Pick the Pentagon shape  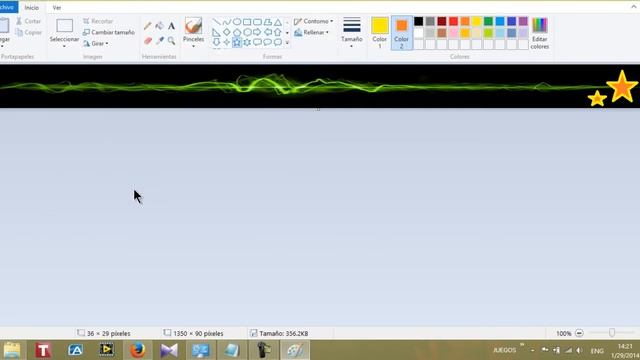coord(237,32)
